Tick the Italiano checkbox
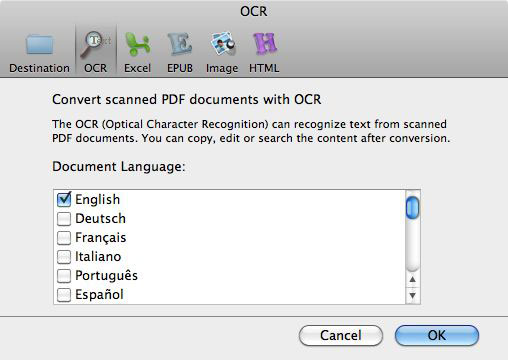The height and width of the screenshot is (360, 508). (64, 257)
